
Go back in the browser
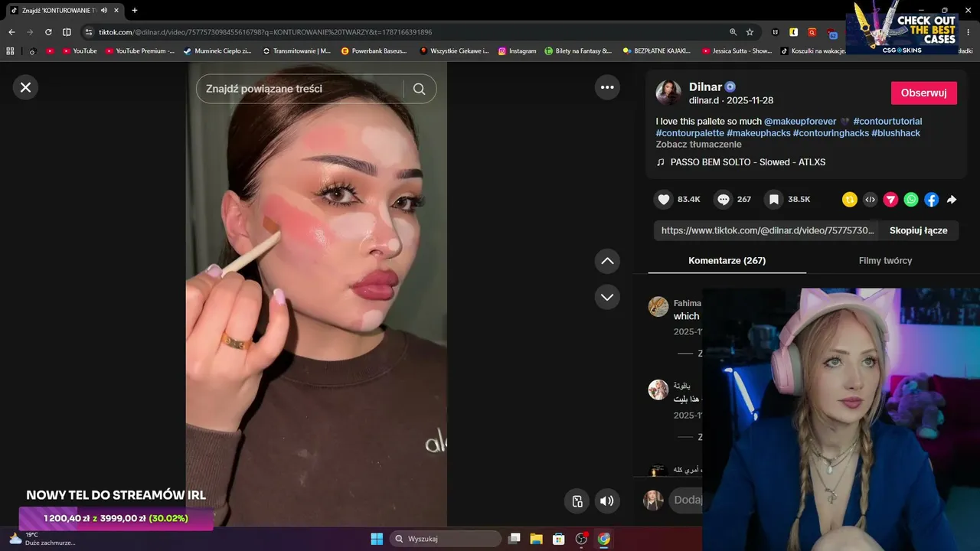pyautogui.click(x=11, y=32)
